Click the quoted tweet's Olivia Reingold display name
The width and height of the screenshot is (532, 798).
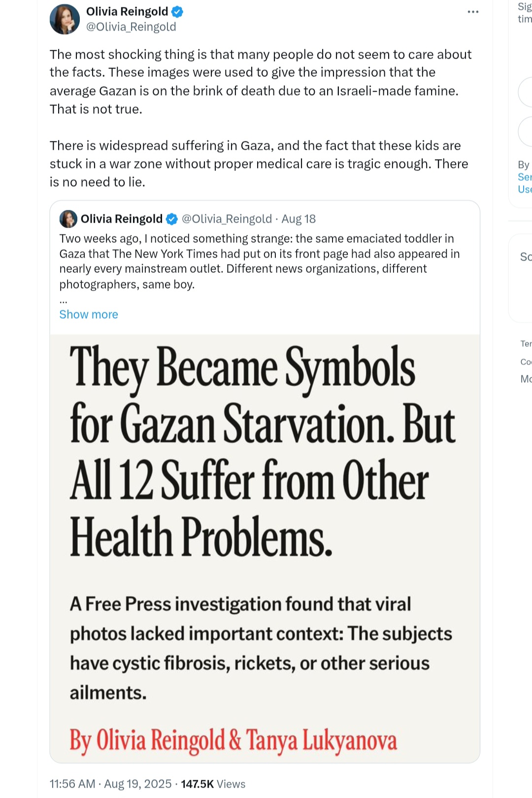click(x=121, y=219)
